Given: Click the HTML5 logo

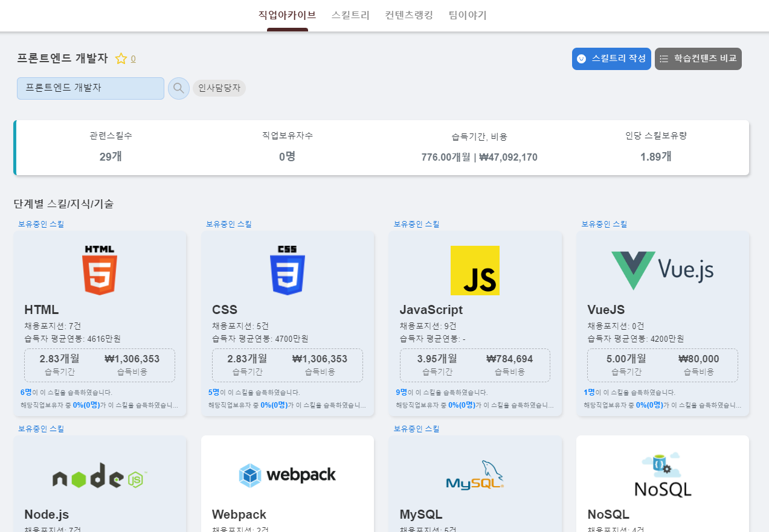Looking at the screenshot, I should 100,270.
